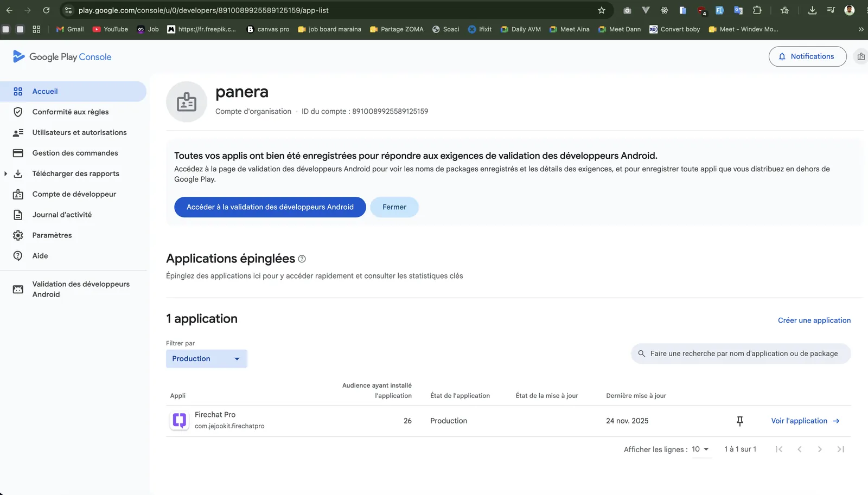This screenshot has width=868, height=495.
Task: Click the Firechat Pro app icon
Action: tap(180, 420)
